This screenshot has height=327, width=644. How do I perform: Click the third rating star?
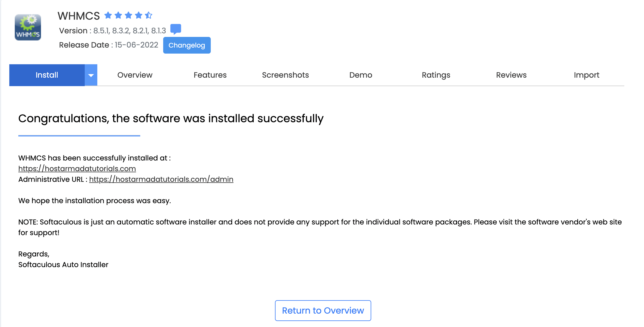click(128, 15)
